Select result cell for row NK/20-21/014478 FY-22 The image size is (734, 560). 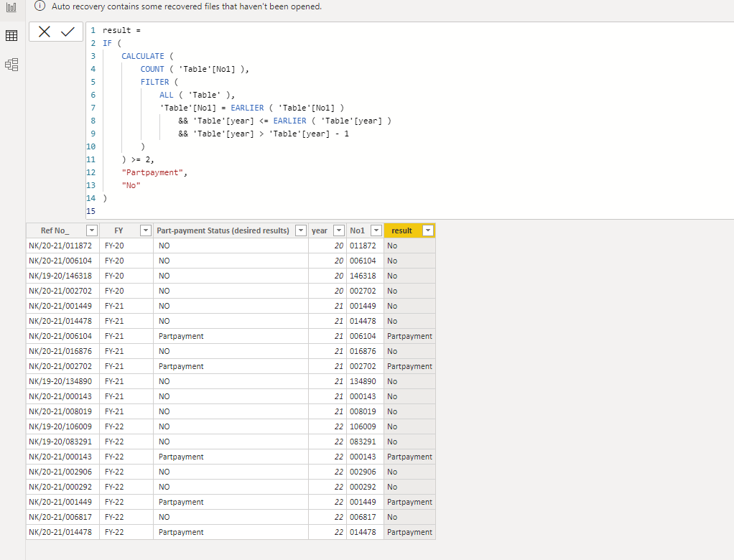(x=409, y=533)
